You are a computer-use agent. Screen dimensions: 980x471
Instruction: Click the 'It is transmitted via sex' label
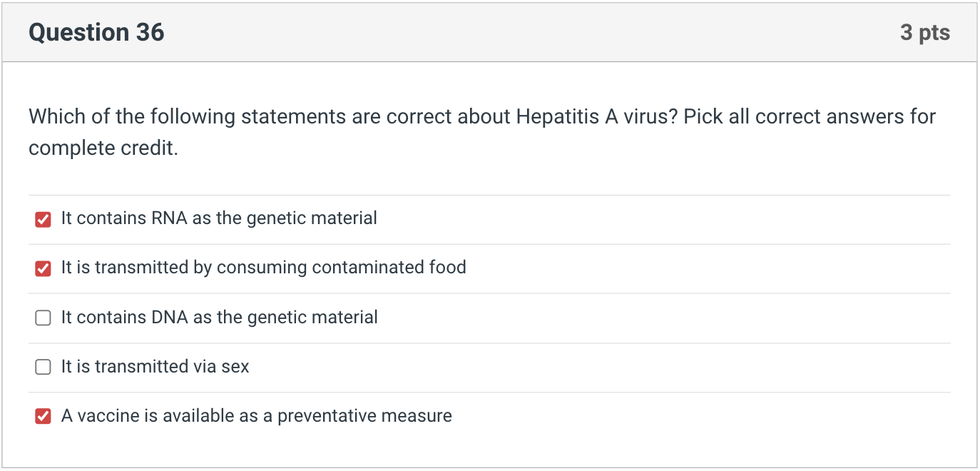pos(155,367)
